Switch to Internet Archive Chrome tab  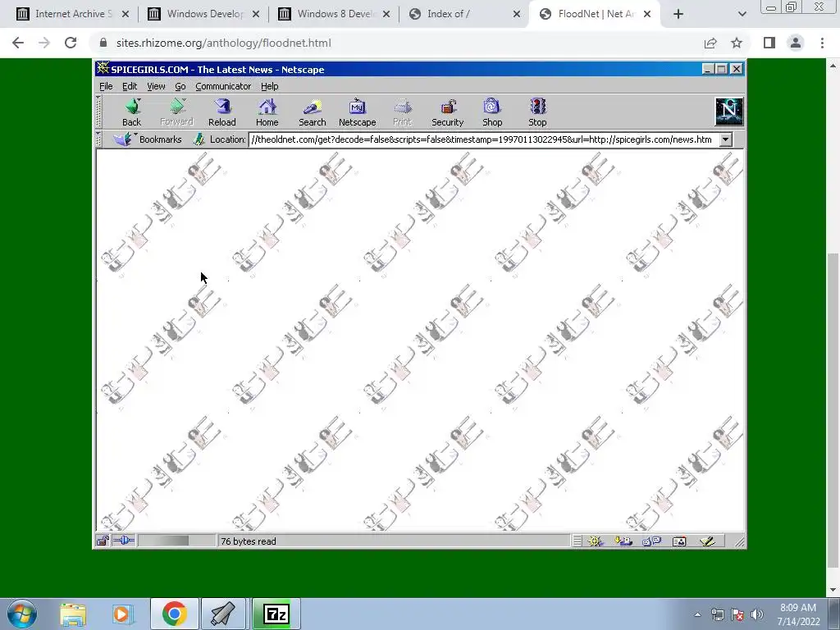[x=72, y=14]
